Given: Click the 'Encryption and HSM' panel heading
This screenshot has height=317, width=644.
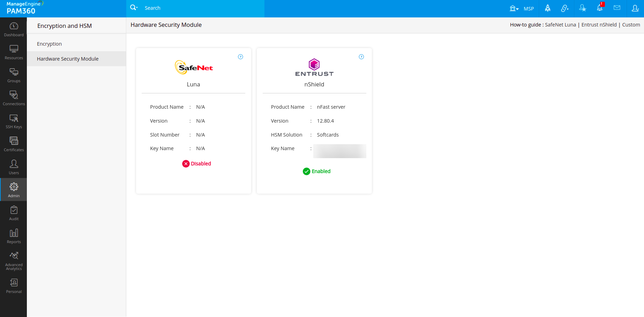Looking at the screenshot, I should coord(65,26).
